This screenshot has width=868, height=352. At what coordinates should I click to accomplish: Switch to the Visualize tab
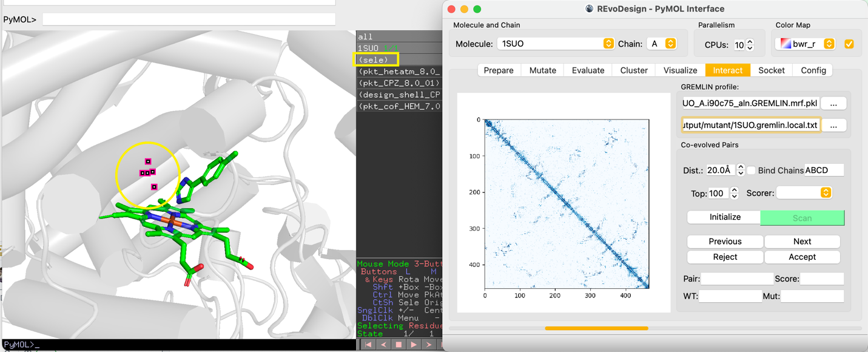(680, 70)
